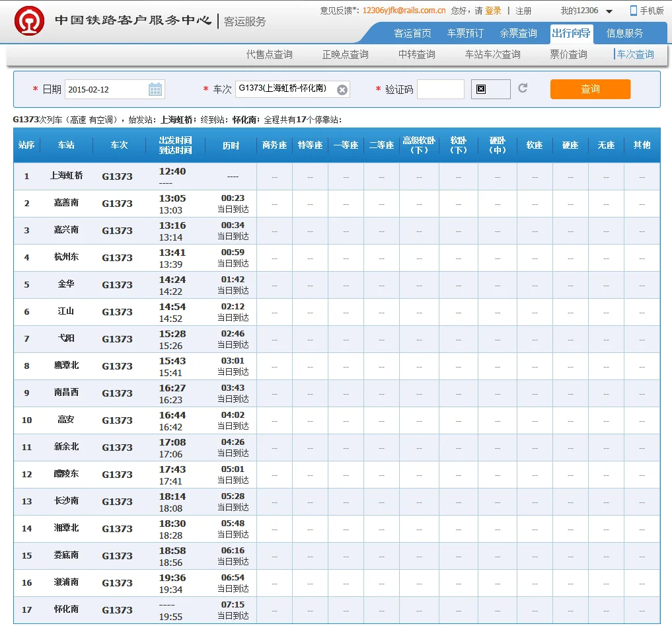
Task: Click the broken captcha image
Action: tap(490, 89)
